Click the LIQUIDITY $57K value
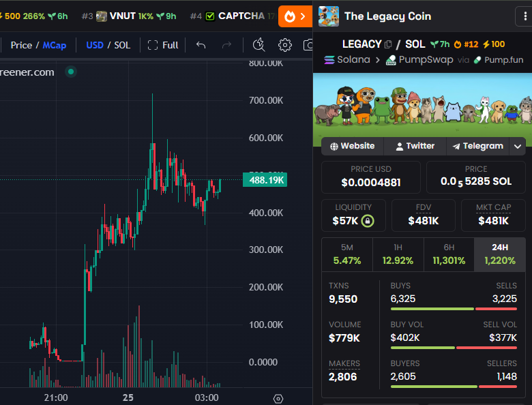 tap(345, 221)
